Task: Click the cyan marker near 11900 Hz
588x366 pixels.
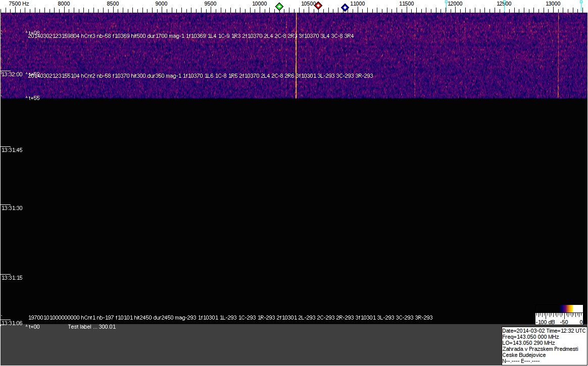Action: point(446,3)
